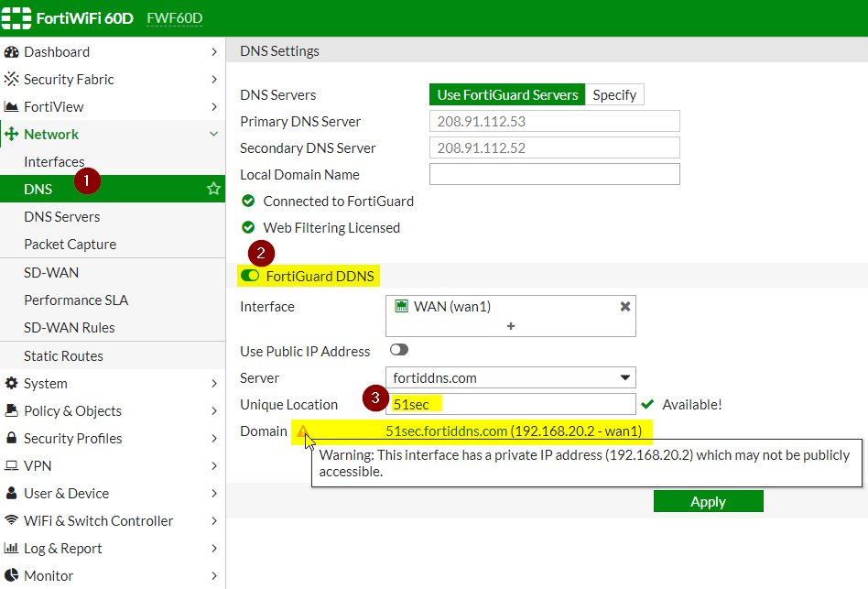
Task: Click the VPN laptop icon
Action: tap(11, 465)
